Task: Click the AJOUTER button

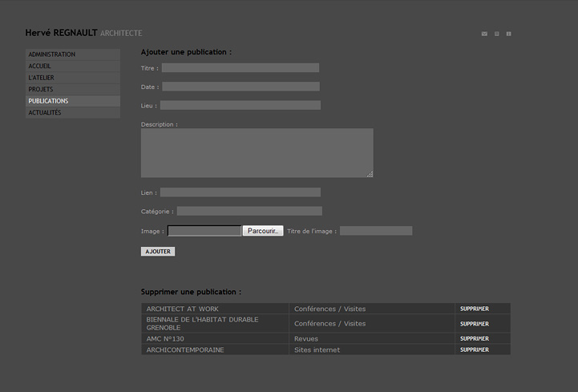Action: [158, 252]
